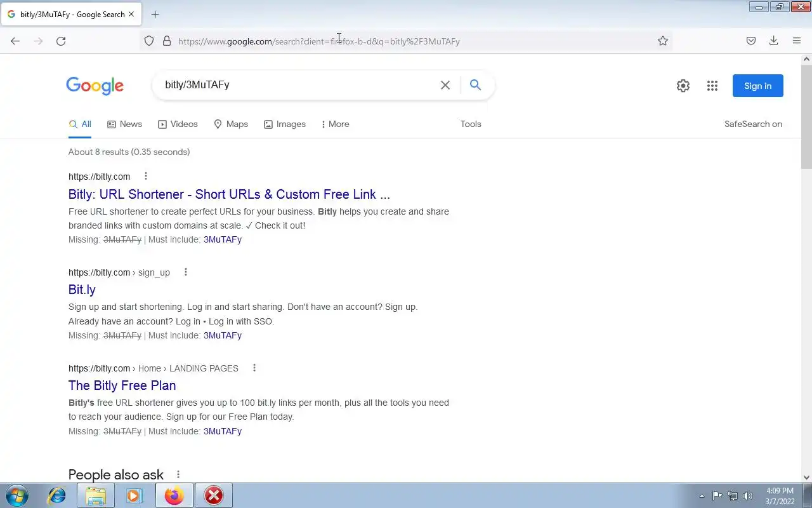Click the red X taskbar application
The height and width of the screenshot is (508, 812).
(214, 495)
